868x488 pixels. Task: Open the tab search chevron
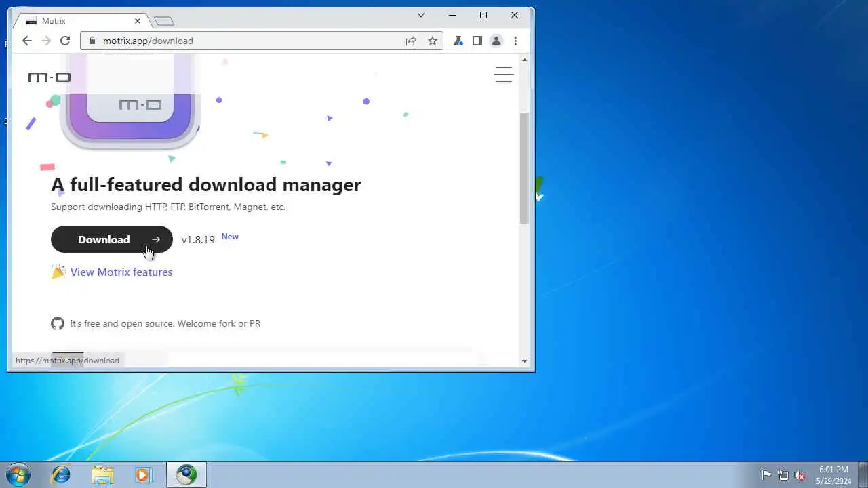(x=421, y=15)
